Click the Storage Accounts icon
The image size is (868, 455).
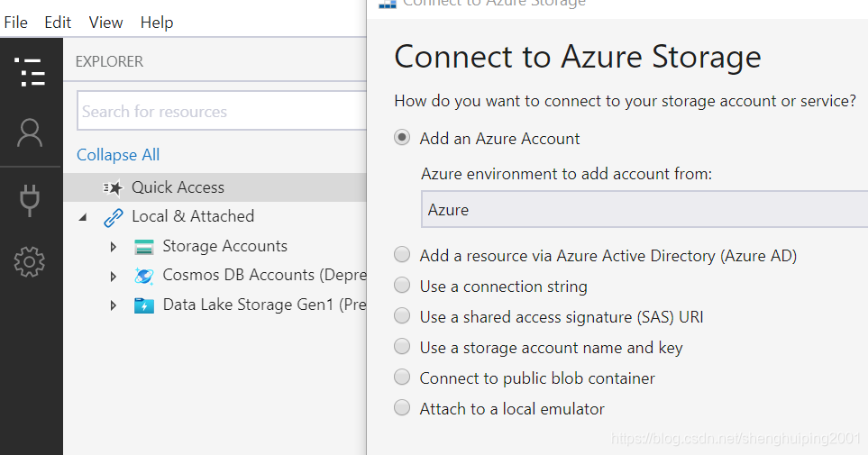tap(144, 247)
